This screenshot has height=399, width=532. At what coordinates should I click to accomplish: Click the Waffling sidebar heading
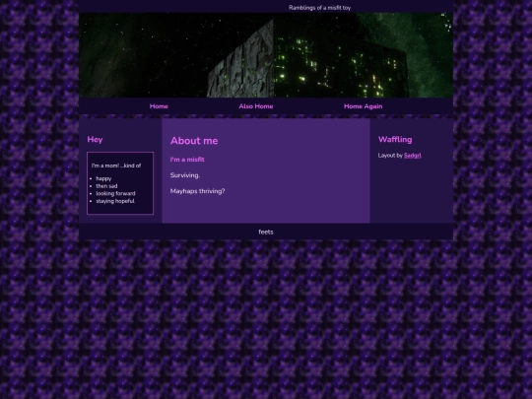(x=395, y=140)
